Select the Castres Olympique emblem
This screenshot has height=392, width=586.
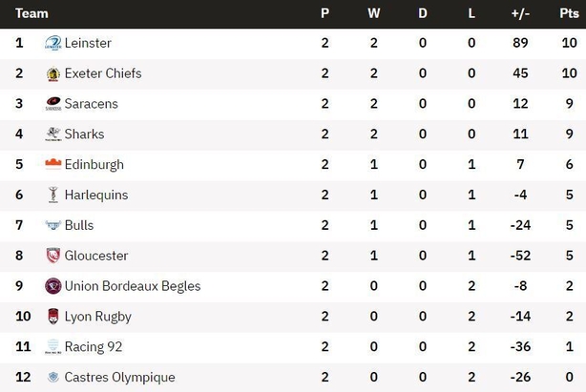point(53,377)
